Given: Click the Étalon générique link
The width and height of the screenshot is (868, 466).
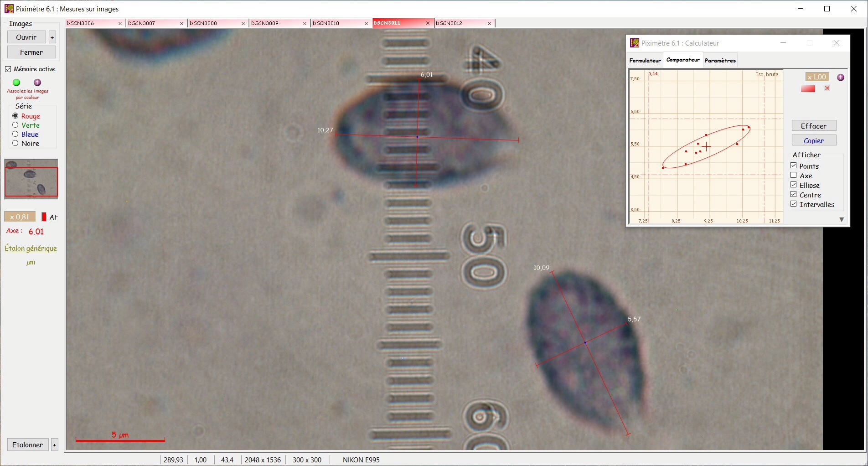Looking at the screenshot, I should [x=31, y=249].
